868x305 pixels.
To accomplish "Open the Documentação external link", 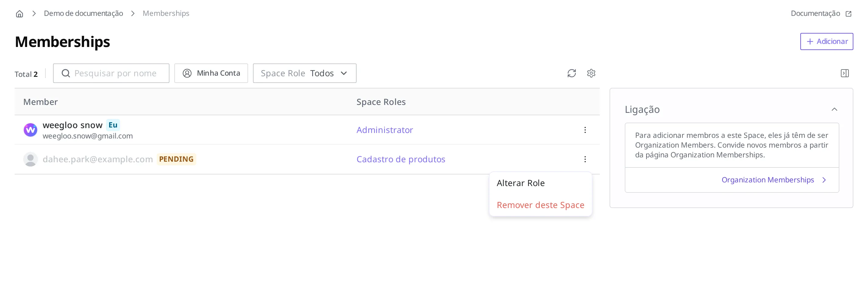I will (821, 13).
